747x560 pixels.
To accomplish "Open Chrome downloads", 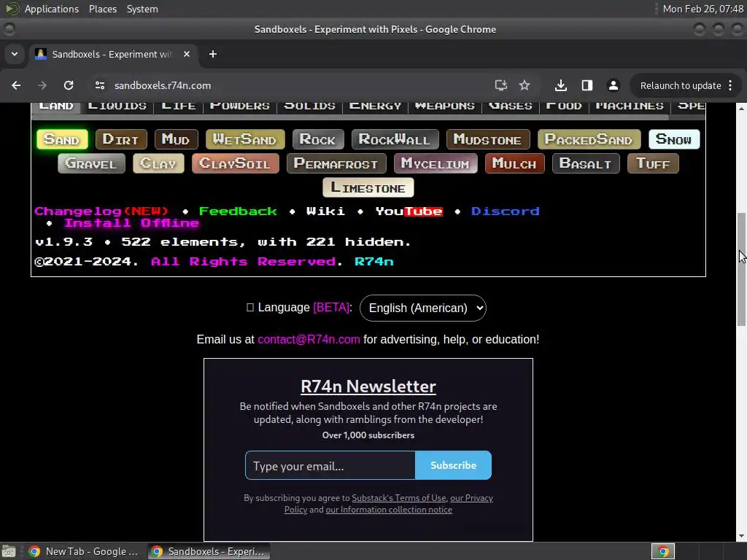I will point(561,85).
